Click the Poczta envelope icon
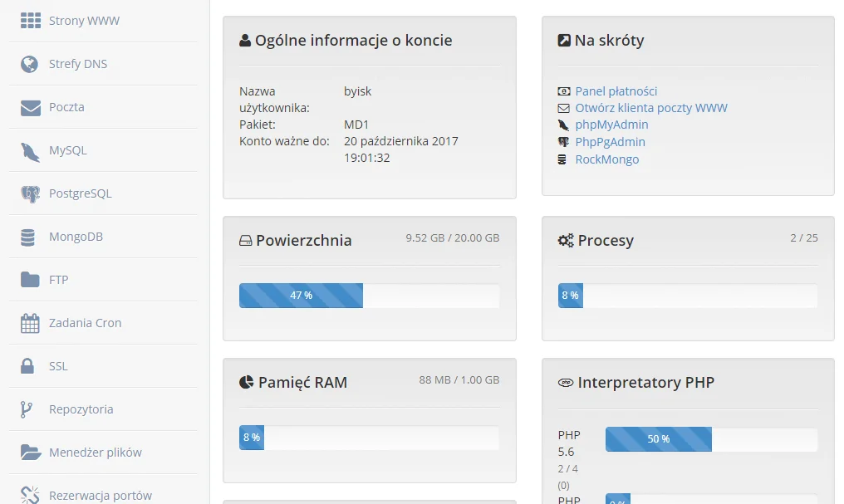 tap(31, 108)
